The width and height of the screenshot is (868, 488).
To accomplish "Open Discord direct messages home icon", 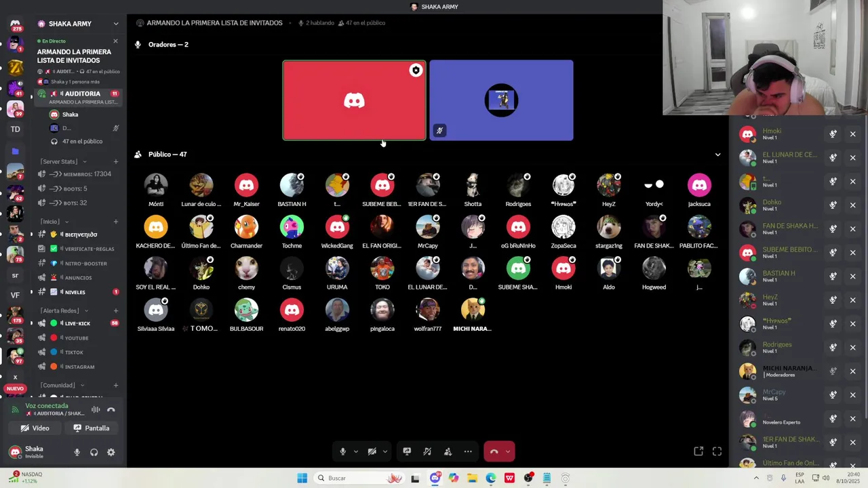I will pos(15,24).
